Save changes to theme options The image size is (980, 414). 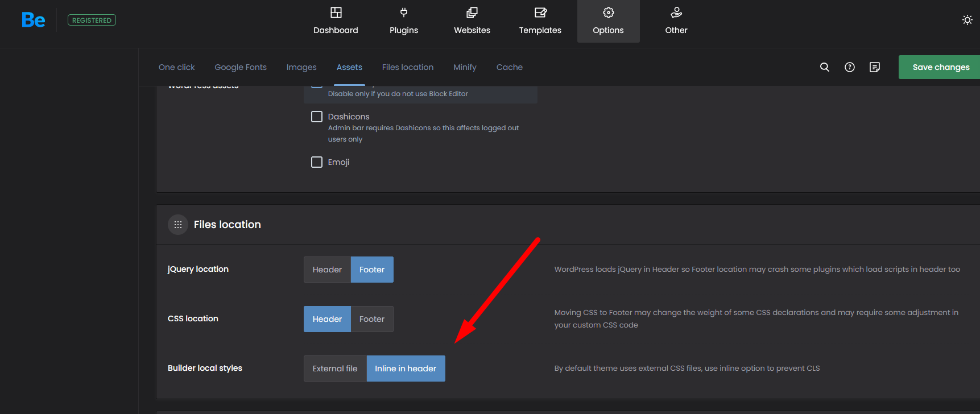[940, 67]
